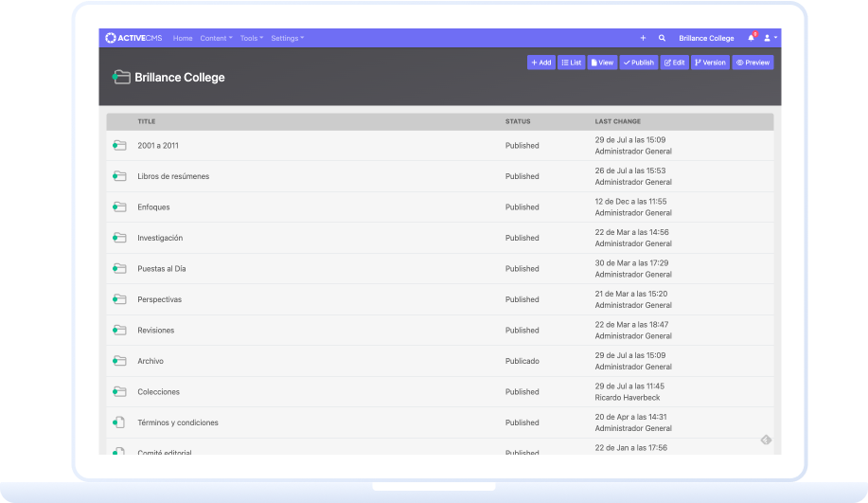
Task: Click '22 de Mar a las 14:56' date
Action: (631, 232)
